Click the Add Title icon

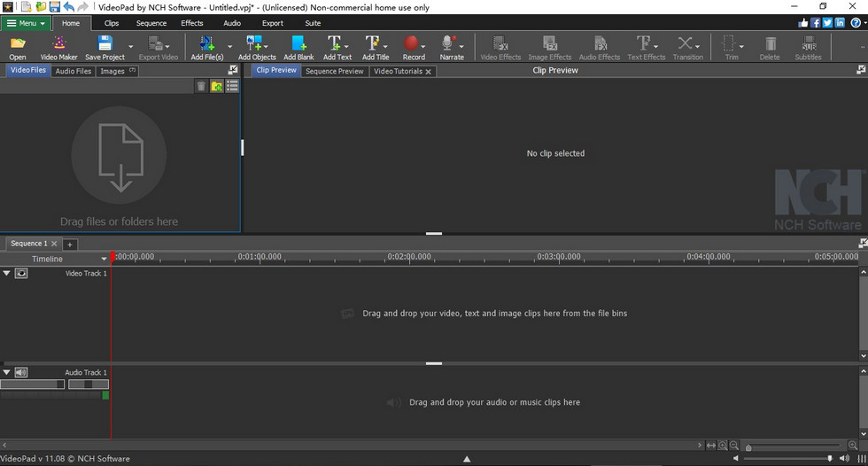pos(373,43)
